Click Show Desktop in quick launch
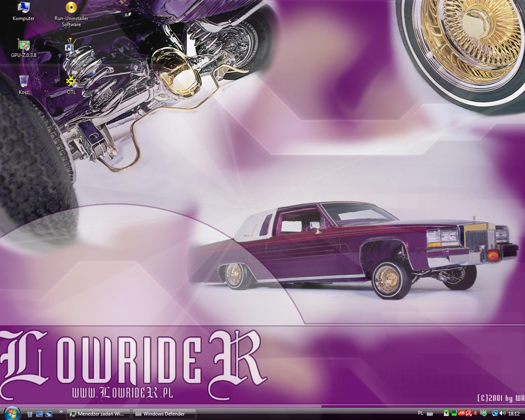 (x=39, y=414)
